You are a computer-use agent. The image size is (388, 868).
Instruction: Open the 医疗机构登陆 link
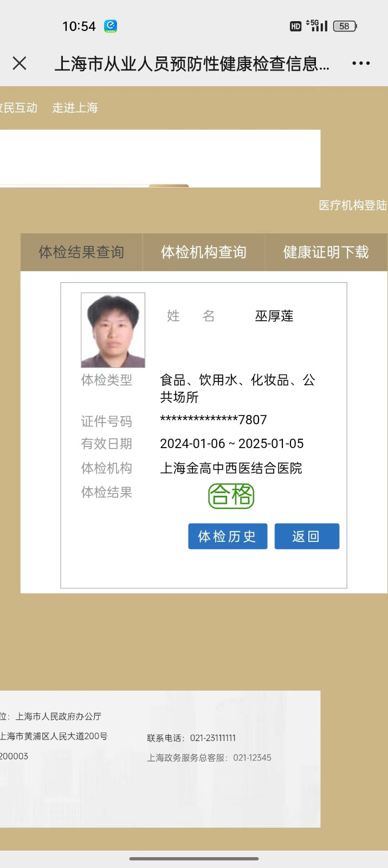pos(353,205)
